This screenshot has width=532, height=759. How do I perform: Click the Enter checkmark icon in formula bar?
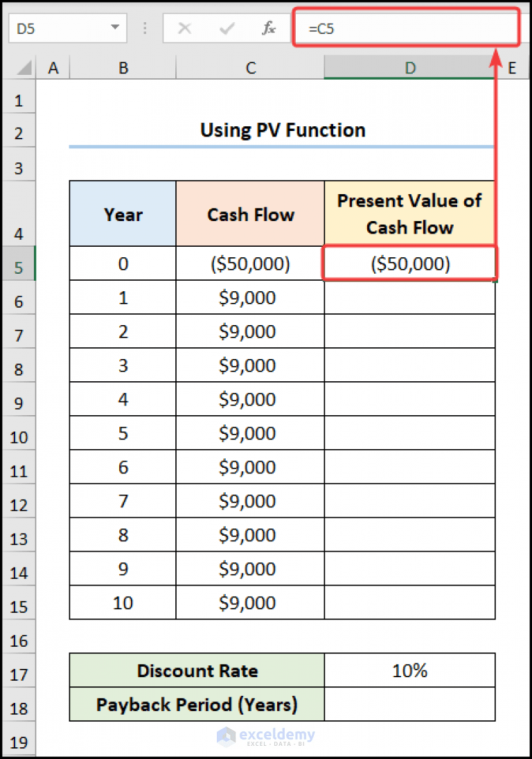pyautogui.click(x=226, y=28)
